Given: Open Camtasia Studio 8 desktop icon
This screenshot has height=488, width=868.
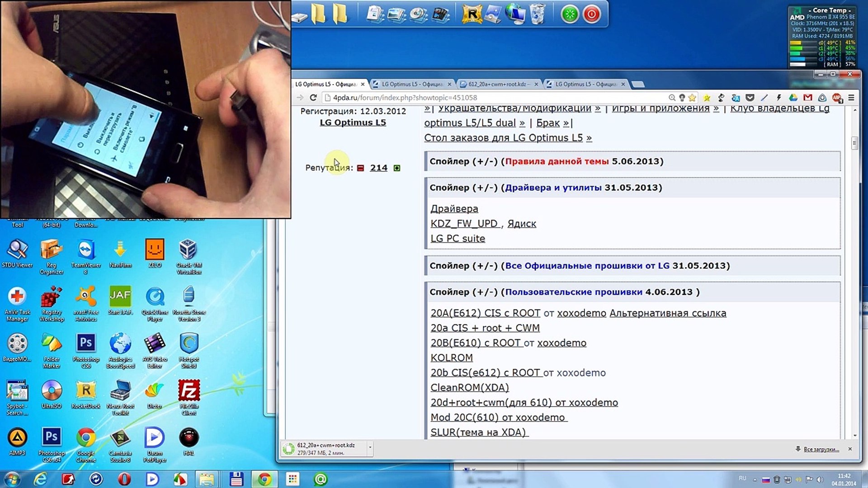Looking at the screenshot, I should coord(120,445).
